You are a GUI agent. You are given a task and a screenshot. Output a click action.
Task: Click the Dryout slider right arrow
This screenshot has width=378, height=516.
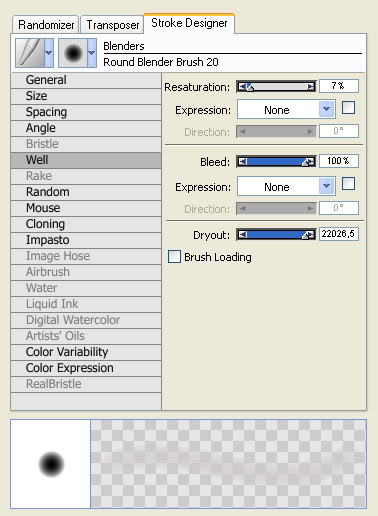pos(311,235)
